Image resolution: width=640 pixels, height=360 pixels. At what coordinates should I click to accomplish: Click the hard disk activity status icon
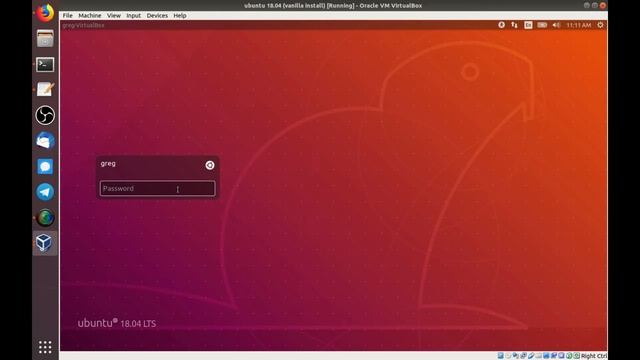coord(500,356)
